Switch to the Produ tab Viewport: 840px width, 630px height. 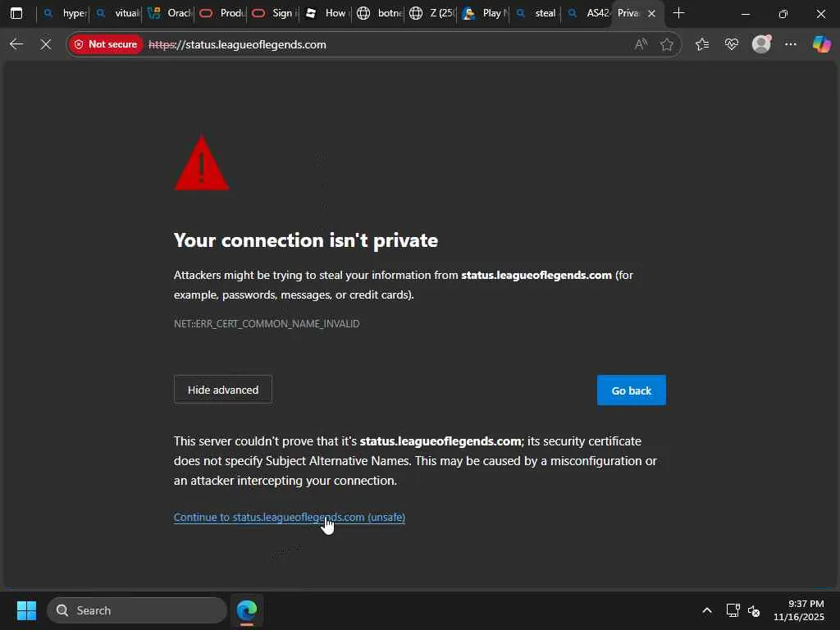(x=221, y=13)
